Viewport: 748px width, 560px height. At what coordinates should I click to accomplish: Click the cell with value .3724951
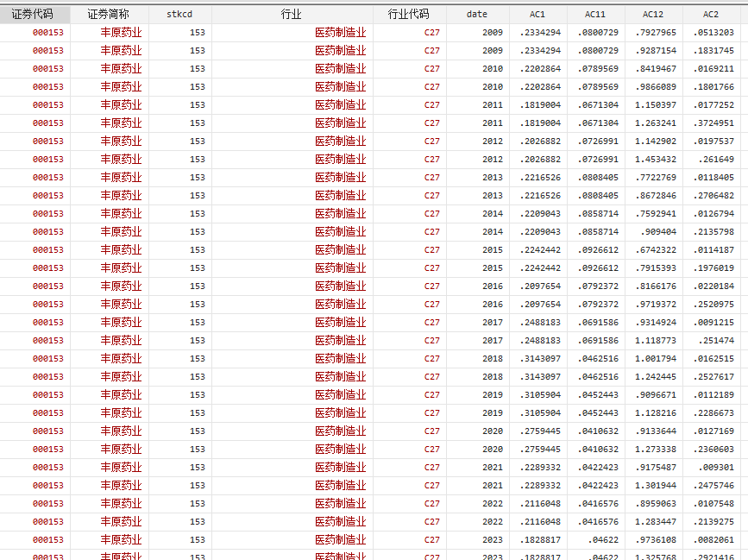pos(713,123)
